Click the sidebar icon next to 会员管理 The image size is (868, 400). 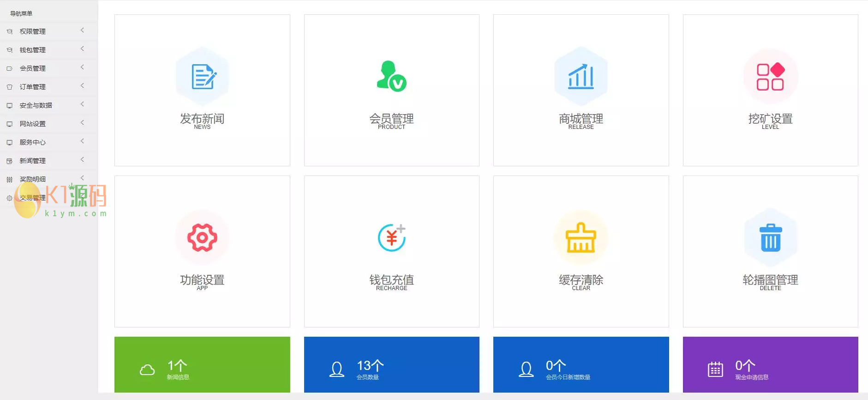(9, 68)
